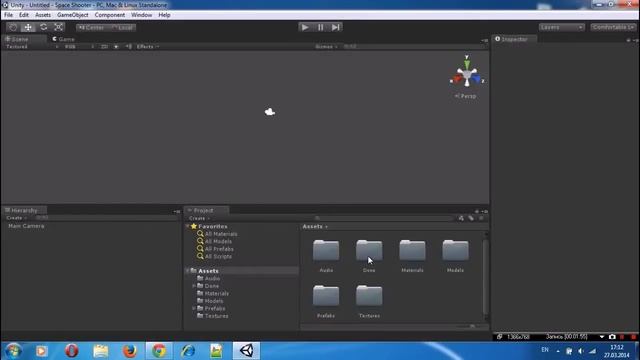Click the search by type icon in Project
This screenshot has width=640, height=360.
[461, 218]
